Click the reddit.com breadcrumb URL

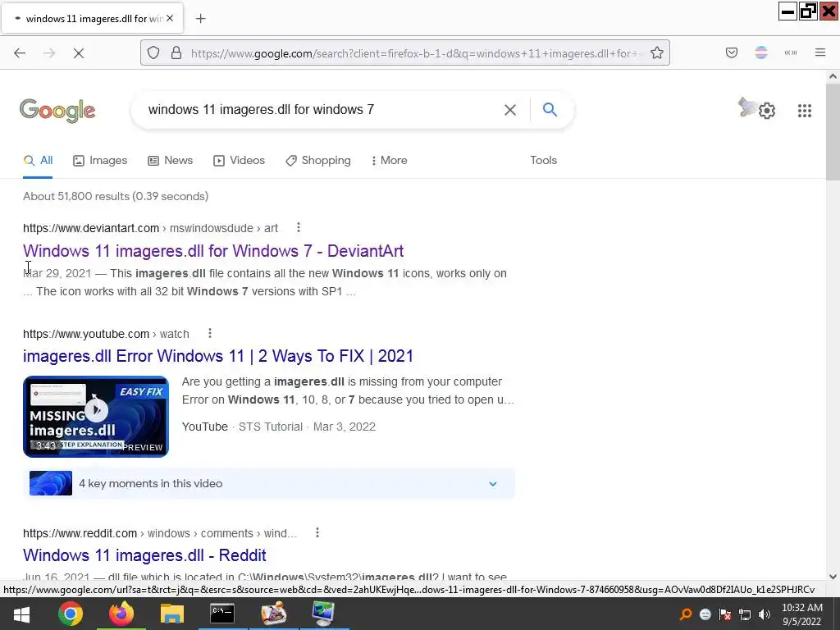tap(160, 533)
